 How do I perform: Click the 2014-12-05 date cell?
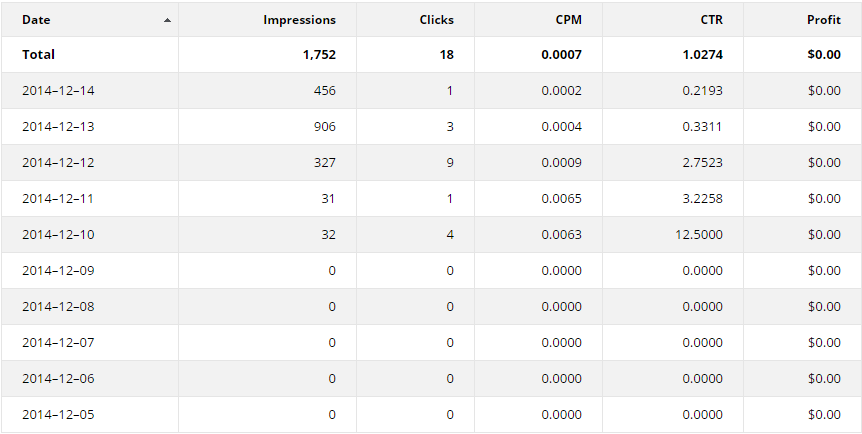58,415
